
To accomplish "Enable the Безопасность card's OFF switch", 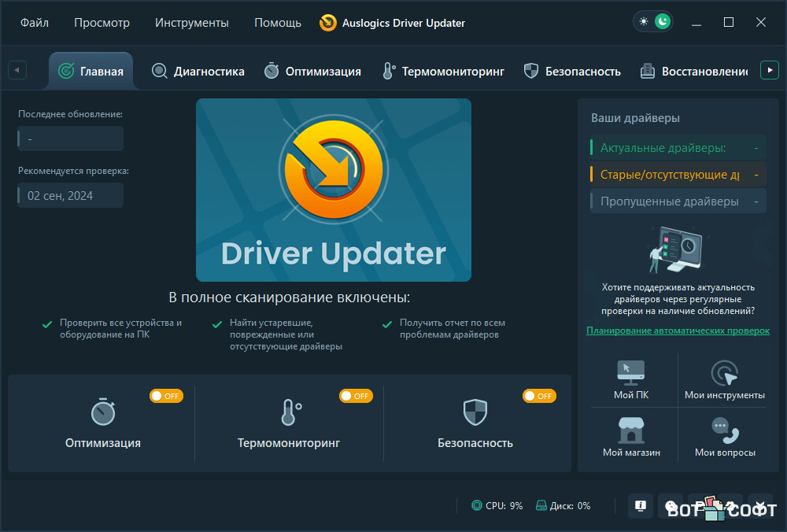I will click(x=539, y=396).
